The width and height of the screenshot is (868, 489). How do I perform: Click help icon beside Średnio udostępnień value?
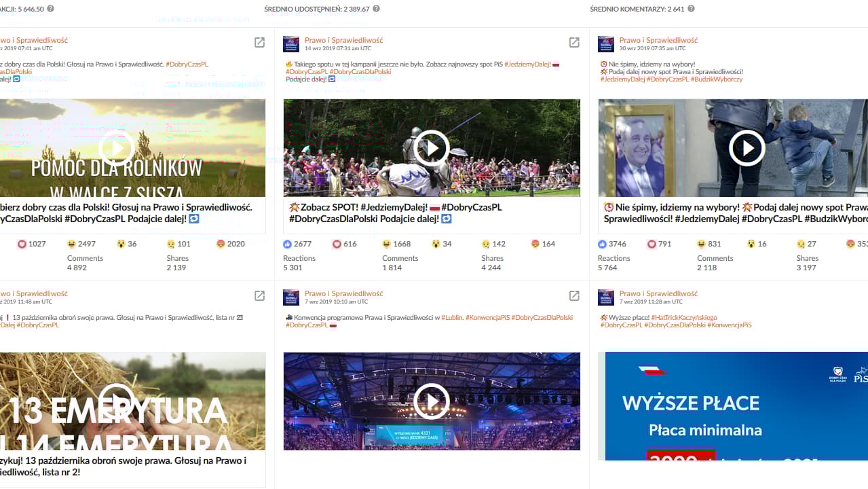click(x=377, y=9)
